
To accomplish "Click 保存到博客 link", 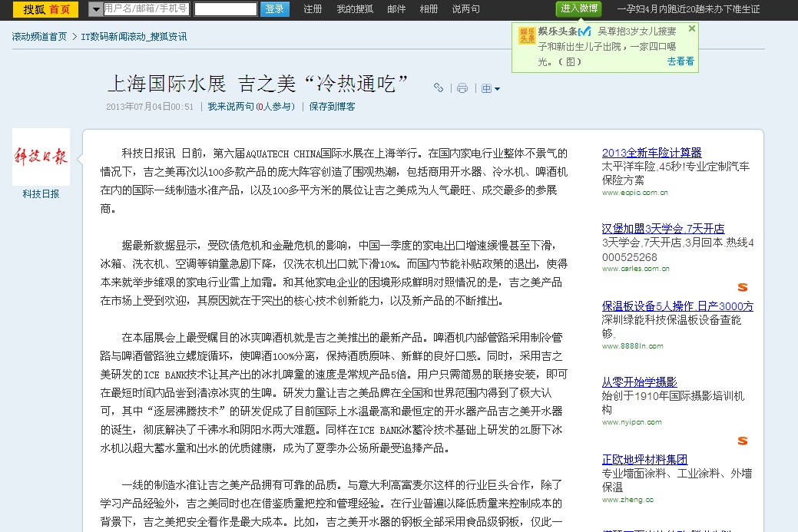I will (x=332, y=107).
